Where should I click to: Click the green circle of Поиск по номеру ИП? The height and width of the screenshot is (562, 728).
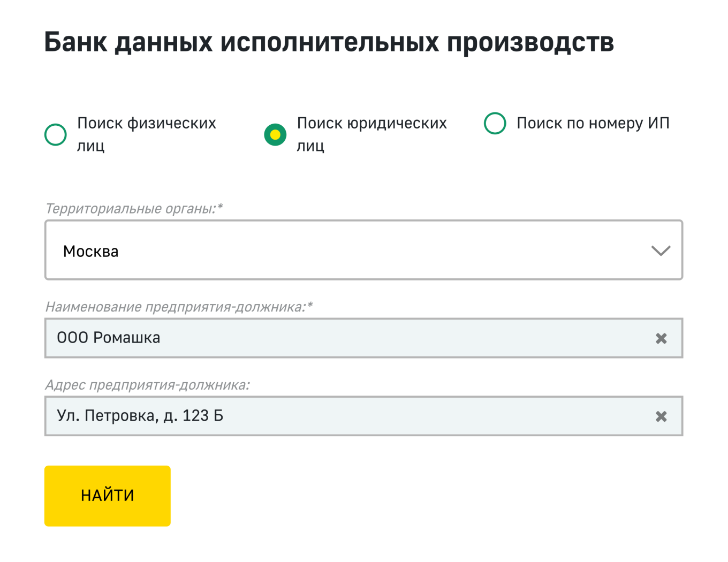495,123
